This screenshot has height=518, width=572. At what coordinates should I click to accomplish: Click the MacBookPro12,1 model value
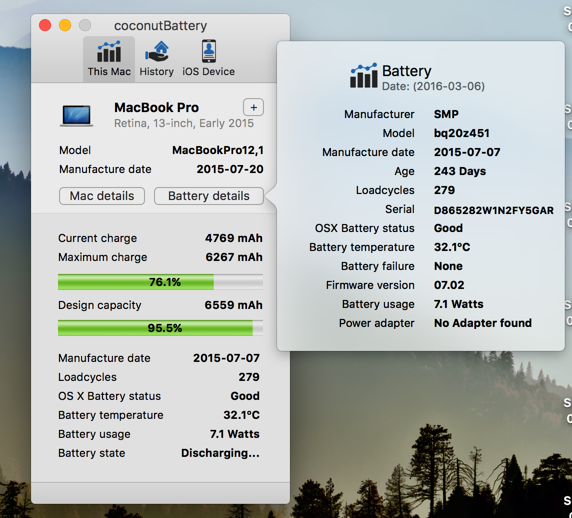218,150
